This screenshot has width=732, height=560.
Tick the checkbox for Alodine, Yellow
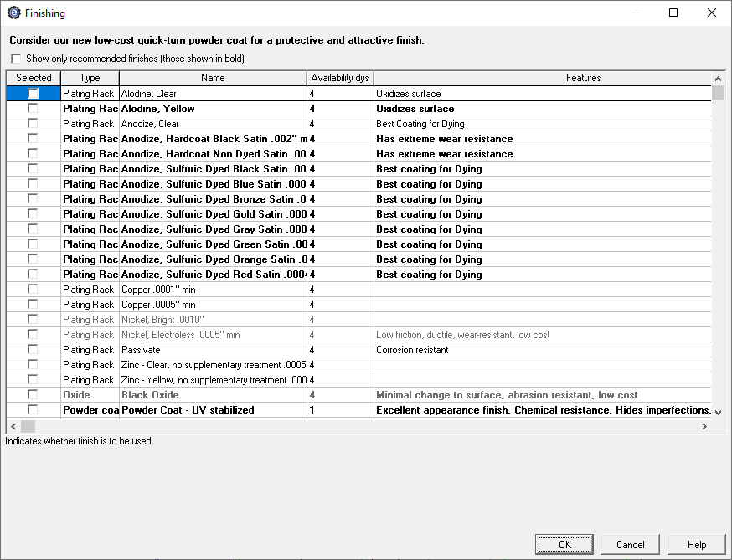tap(34, 108)
